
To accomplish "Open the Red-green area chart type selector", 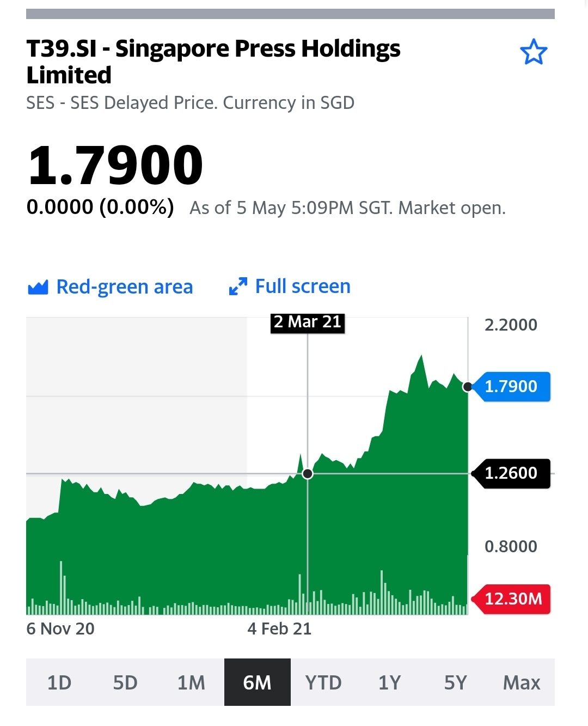I will 111,287.
